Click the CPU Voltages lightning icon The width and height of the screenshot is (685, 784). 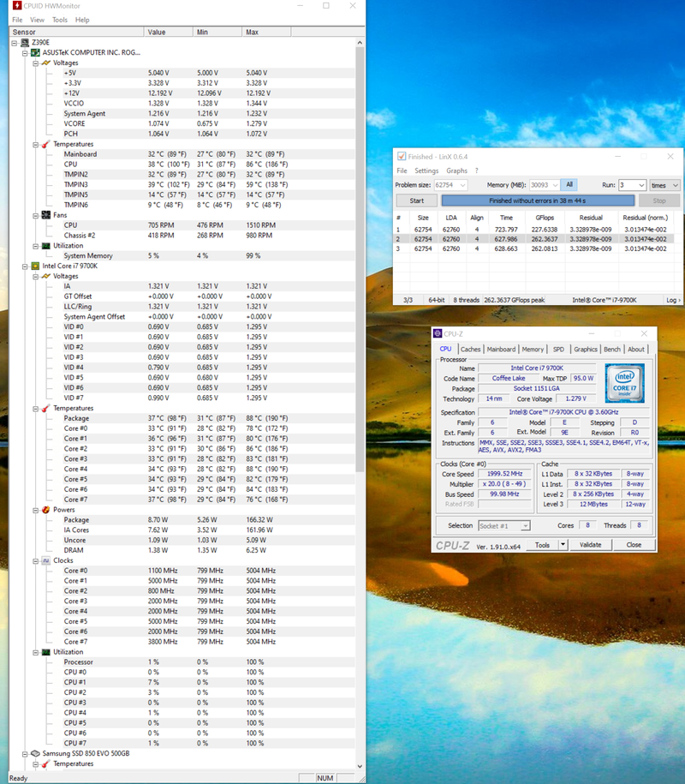pyautogui.click(x=46, y=276)
